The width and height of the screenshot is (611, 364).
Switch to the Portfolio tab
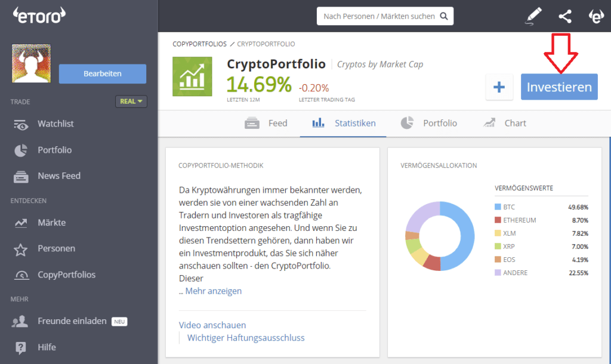tap(428, 123)
